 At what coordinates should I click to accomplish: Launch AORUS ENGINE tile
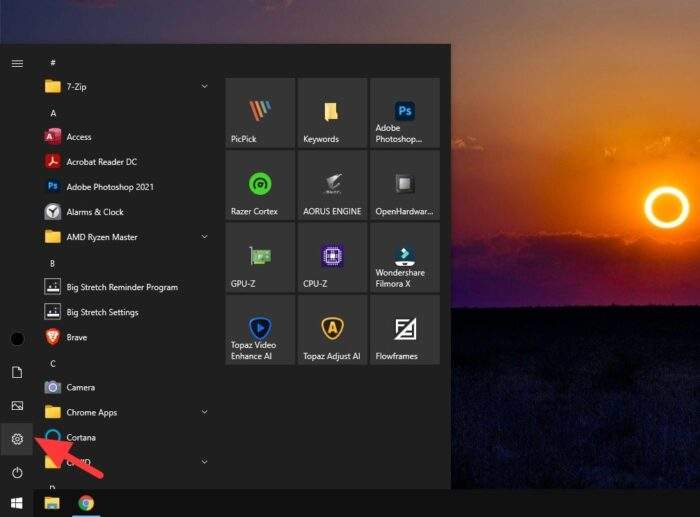[333, 185]
